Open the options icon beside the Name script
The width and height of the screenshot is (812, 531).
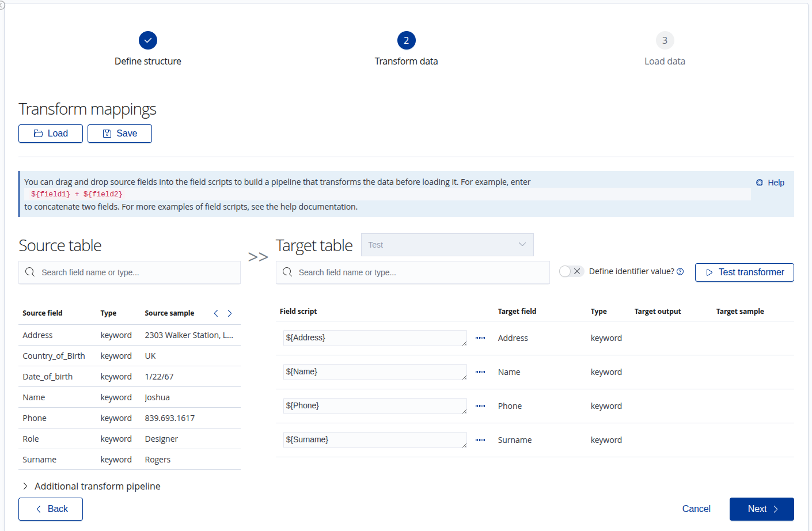click(x=480, y=372)
